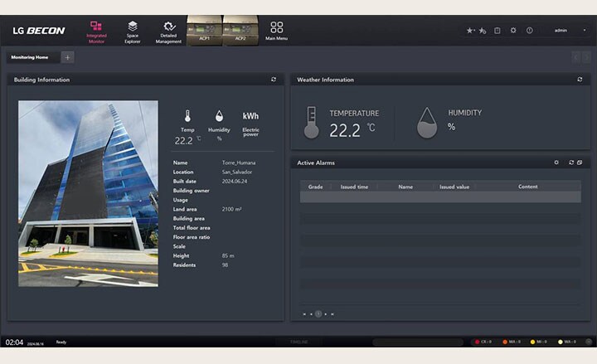Open Detailed Management

click(168, 32)
